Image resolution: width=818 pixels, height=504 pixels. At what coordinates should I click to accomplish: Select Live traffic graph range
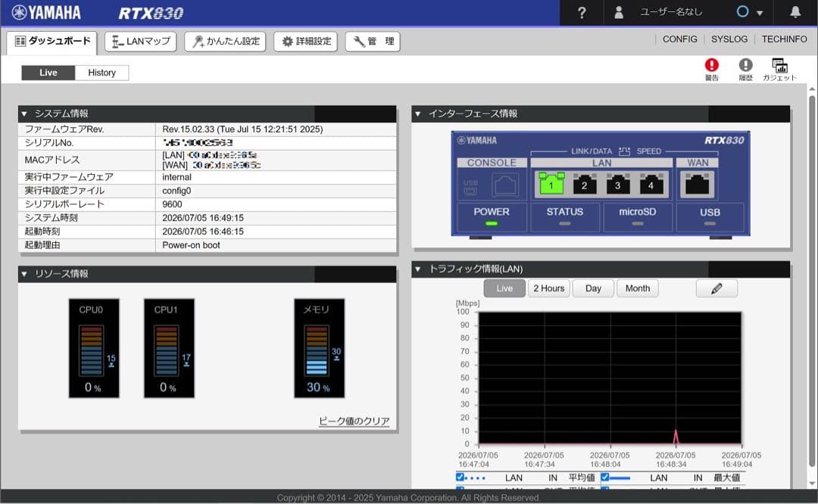point(504,288)
